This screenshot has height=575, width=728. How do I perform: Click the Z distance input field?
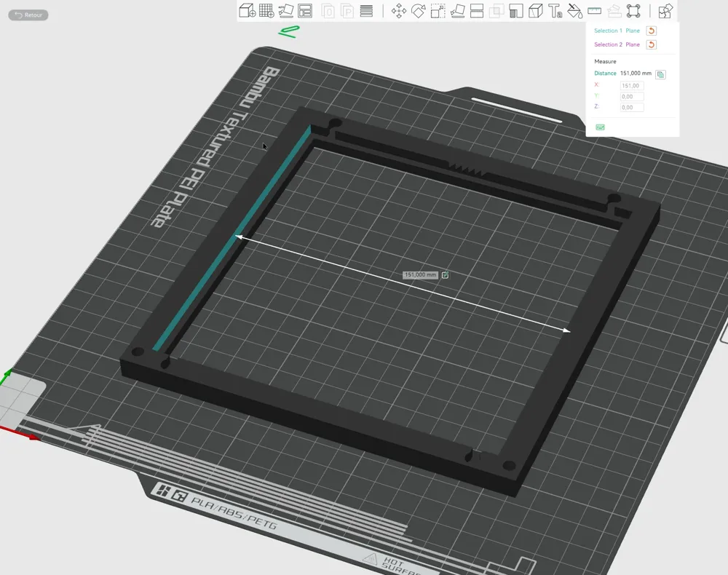[x=632, y=107]
